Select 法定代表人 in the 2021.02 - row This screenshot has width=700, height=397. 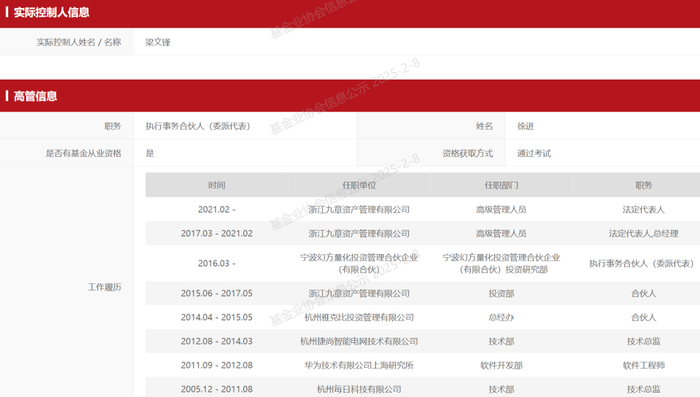coord(644,209)
